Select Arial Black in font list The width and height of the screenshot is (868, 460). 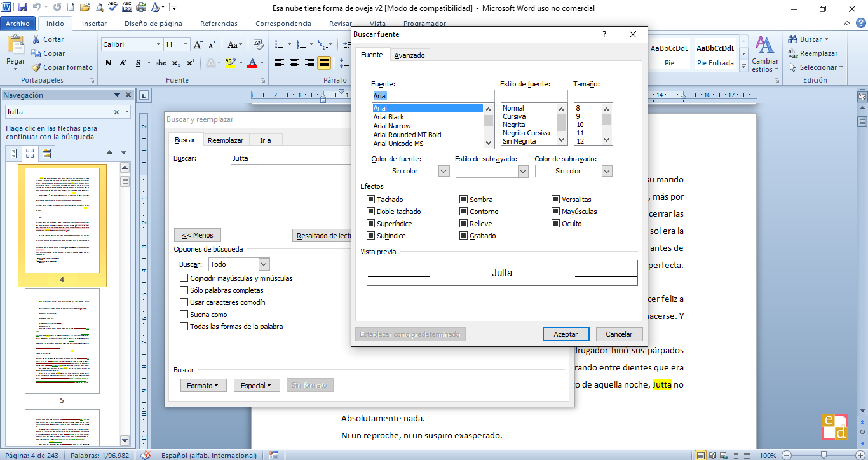click(x=428, y=117)
